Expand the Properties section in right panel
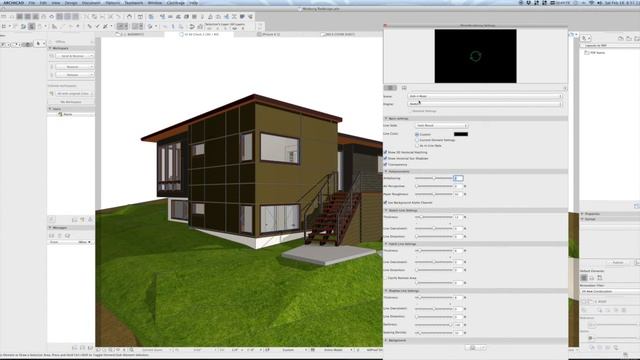 click(x=582, y=214)
